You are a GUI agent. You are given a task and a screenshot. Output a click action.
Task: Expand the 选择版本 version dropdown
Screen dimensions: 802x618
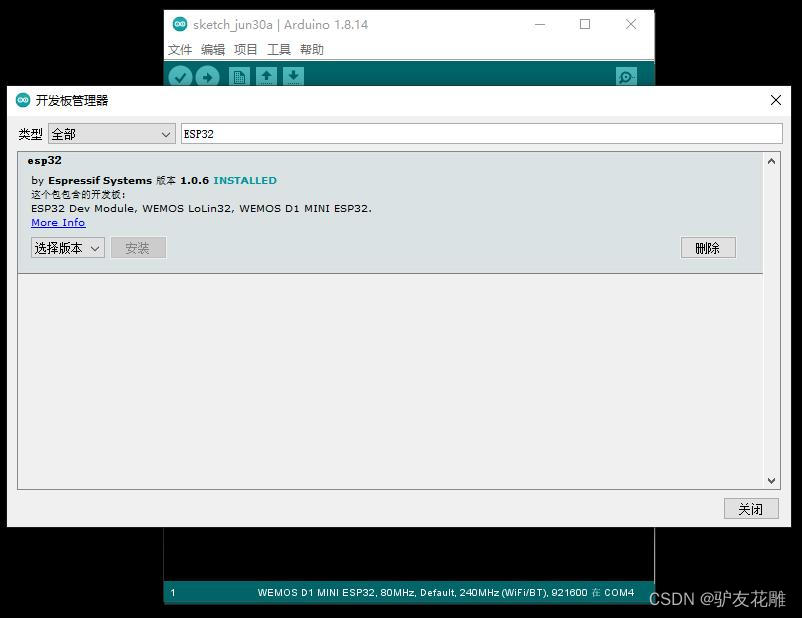click(x=68, y=248)
